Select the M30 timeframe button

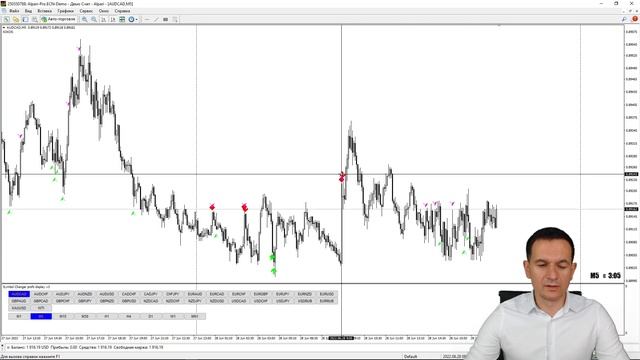tap(85, 316)
